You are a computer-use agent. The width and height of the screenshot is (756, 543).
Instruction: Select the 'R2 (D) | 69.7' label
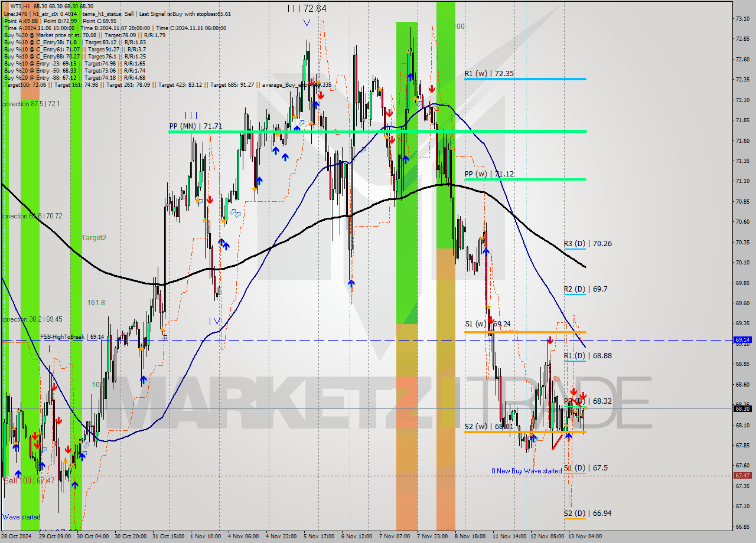coord(585,289)
